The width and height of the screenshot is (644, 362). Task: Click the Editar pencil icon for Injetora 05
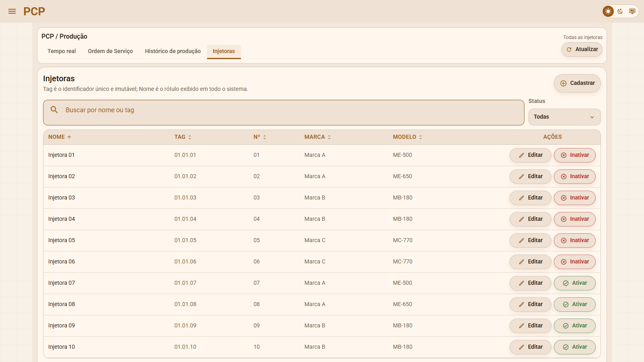click(x=521, y=241)
